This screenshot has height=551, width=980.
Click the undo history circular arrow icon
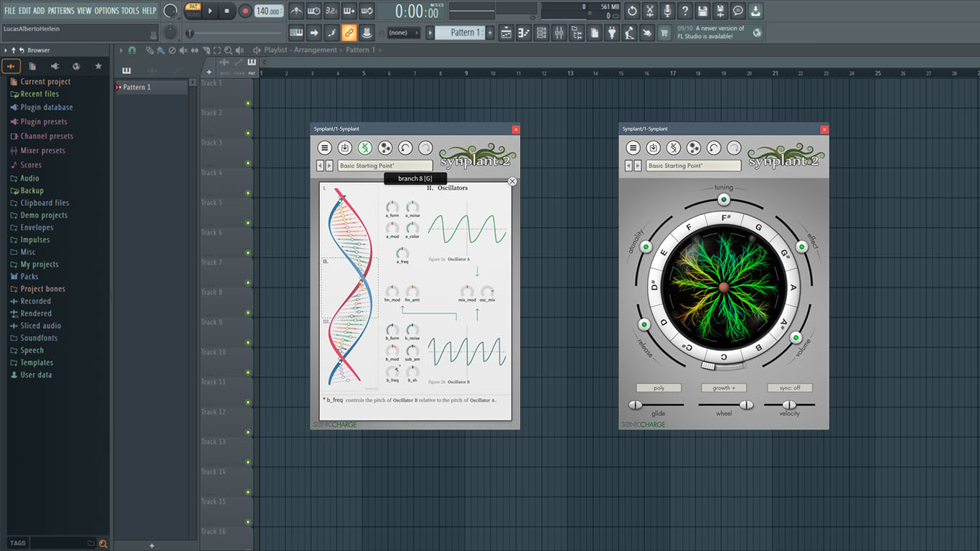632,11
